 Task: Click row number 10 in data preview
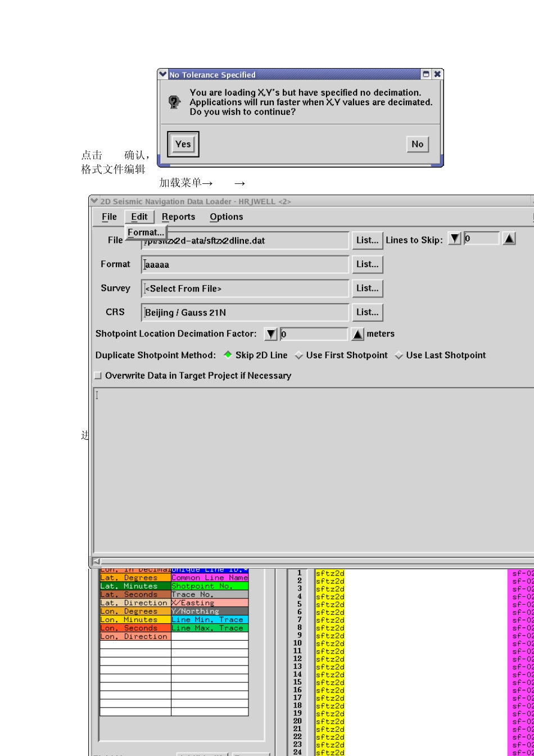coord(298,643)
